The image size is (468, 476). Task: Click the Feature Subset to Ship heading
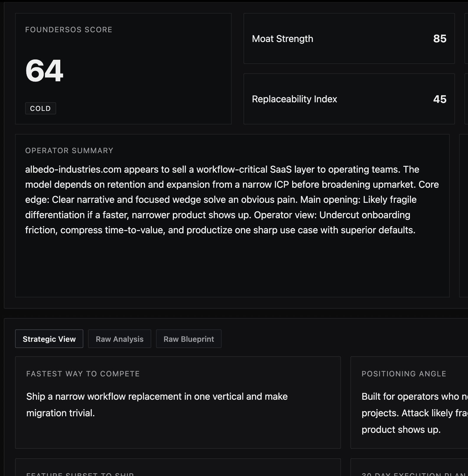(80, 474)
